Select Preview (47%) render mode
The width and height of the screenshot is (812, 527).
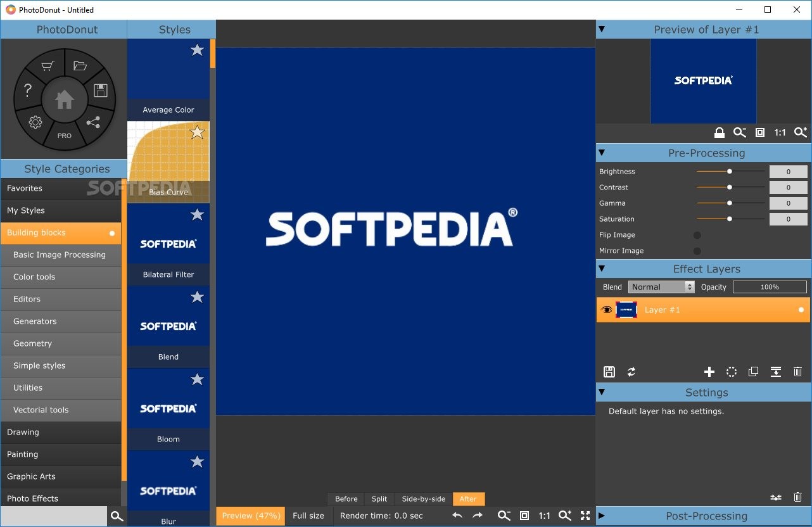point(251,516)
